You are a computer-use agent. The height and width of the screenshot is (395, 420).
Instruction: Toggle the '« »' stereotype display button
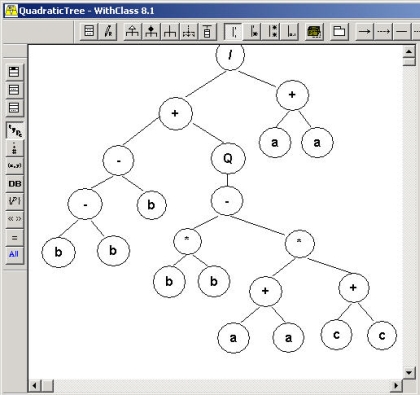coord(14,219)
